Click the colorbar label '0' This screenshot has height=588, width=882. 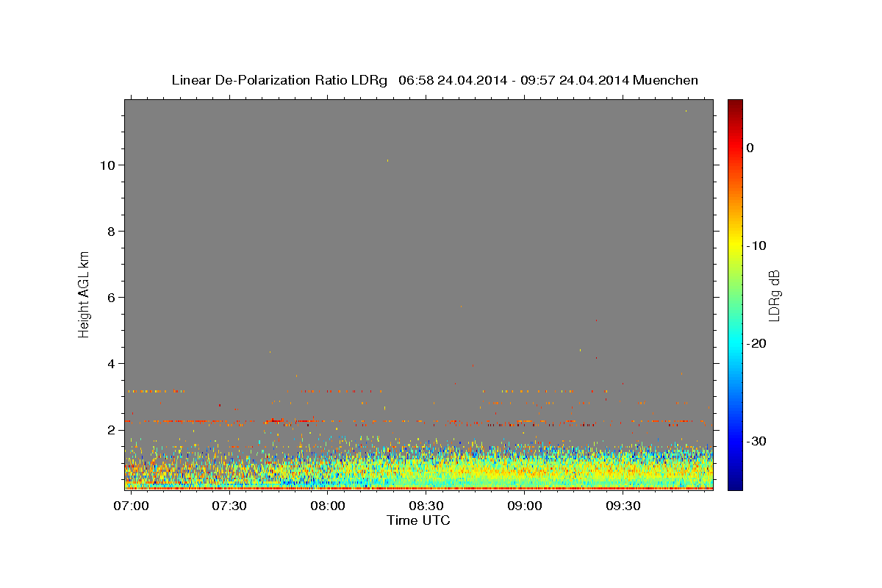[750, 148]
